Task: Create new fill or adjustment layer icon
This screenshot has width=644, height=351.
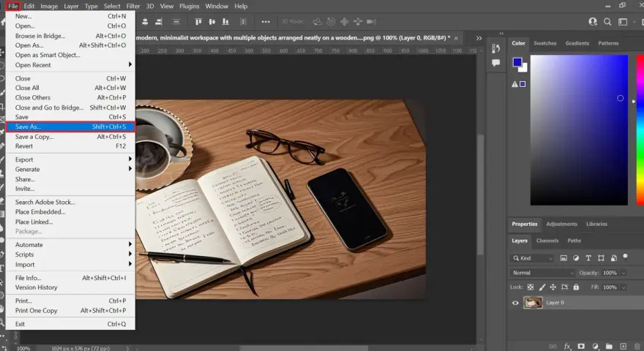Action: click(x=596, y=347)
